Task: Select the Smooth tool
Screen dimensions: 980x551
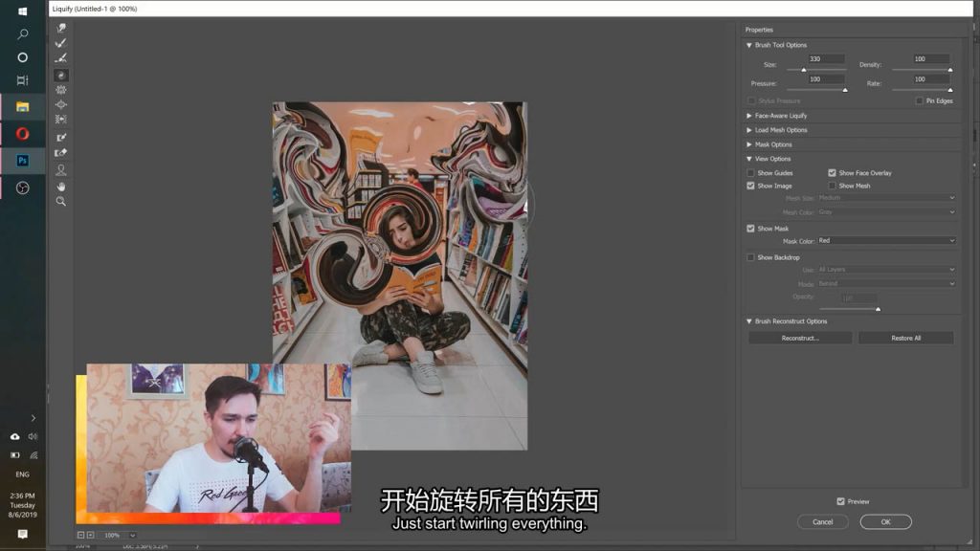Action: [x=60, y=58]
